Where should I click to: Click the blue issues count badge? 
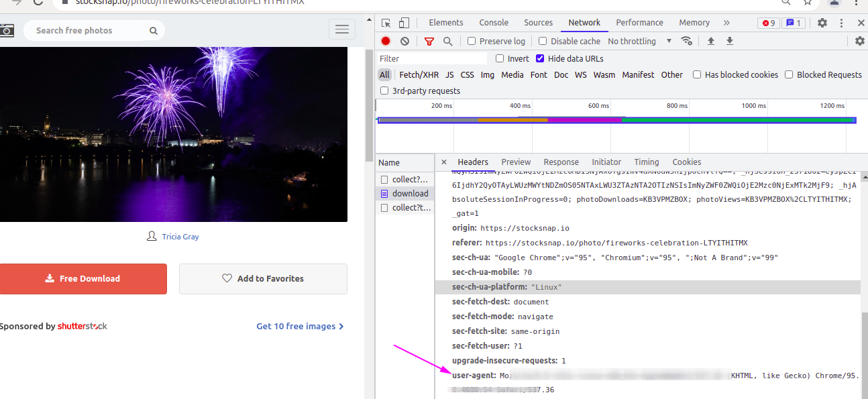pyautogui.click(x=794, y=23)
